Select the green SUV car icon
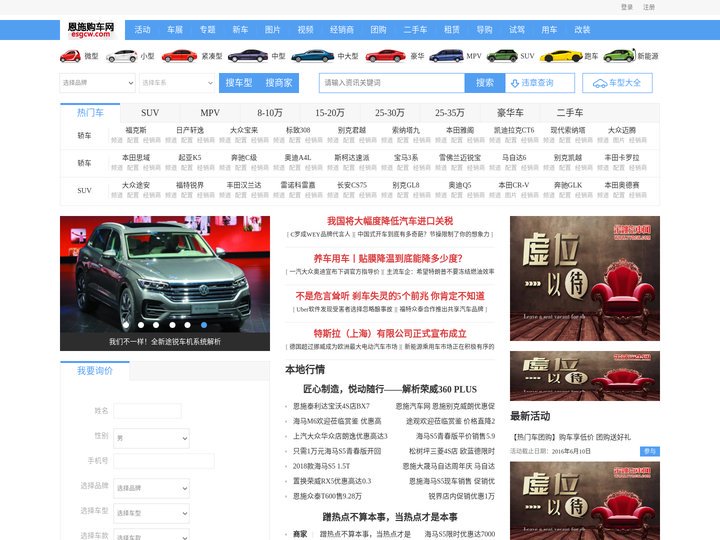Screen dimensions: 720x540 tap(502, 56)
